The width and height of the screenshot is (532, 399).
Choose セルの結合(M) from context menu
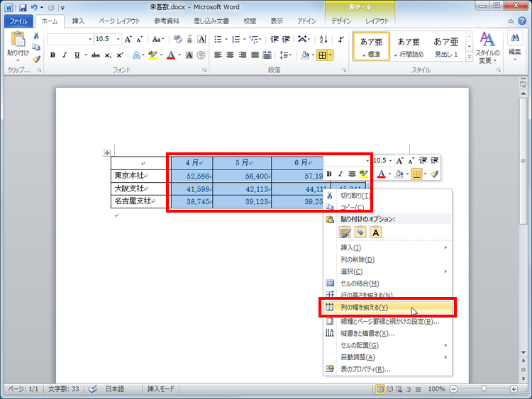[387, 283]
